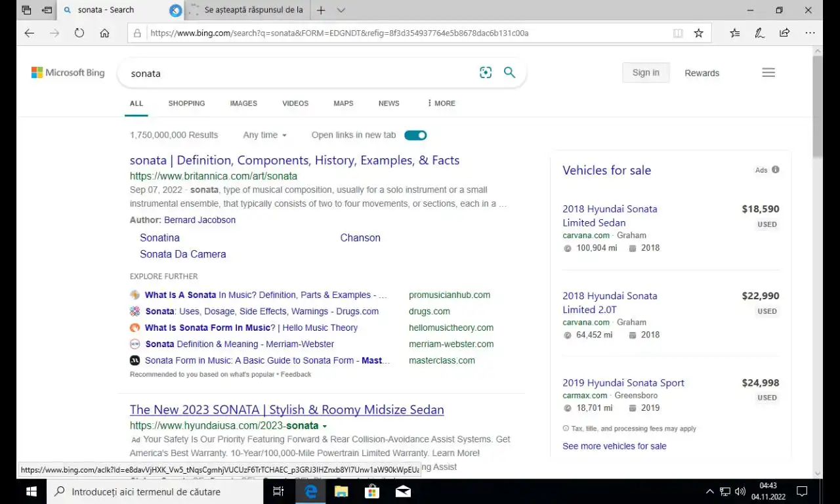Open The New 2023 SONATA ad title
Viewport: 840px width, 504px height.
[287, 409]
